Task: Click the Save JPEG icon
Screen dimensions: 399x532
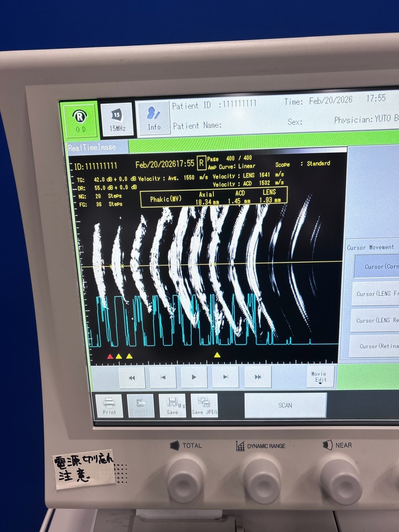Action: pyautogui.click(x=204, y=405)
